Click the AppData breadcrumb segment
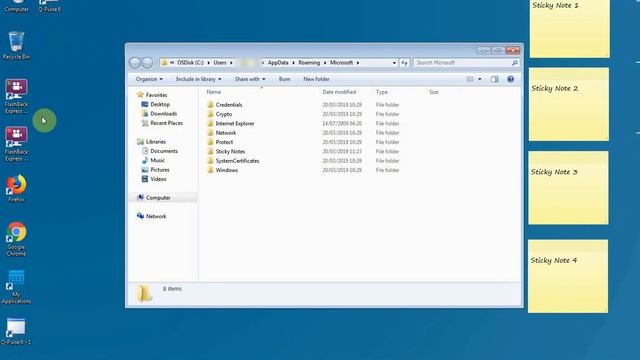Image resolution: width=640 pixels, height=360 pixels. pyautogui.click(x=278, y=63)
